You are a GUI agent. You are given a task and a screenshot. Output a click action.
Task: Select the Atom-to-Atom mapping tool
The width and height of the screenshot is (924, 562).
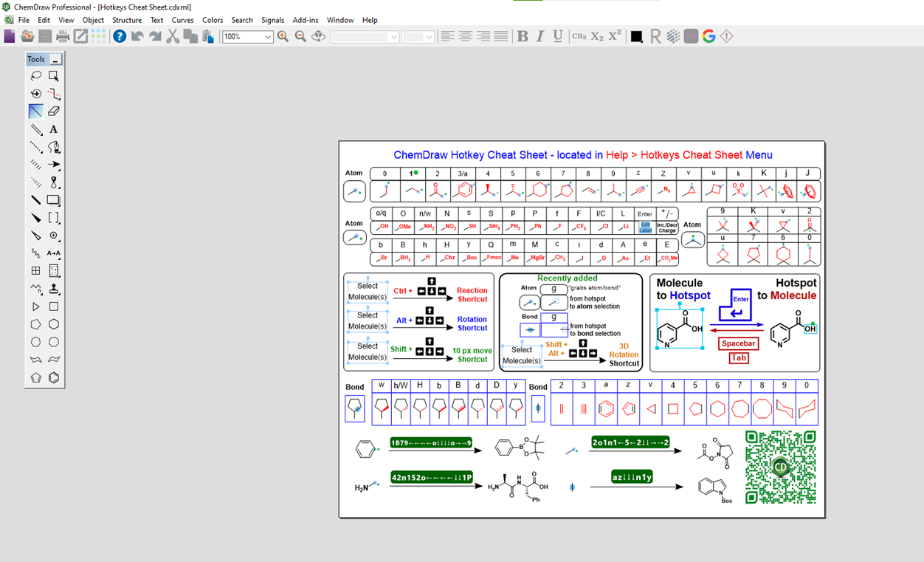point(54,253)
